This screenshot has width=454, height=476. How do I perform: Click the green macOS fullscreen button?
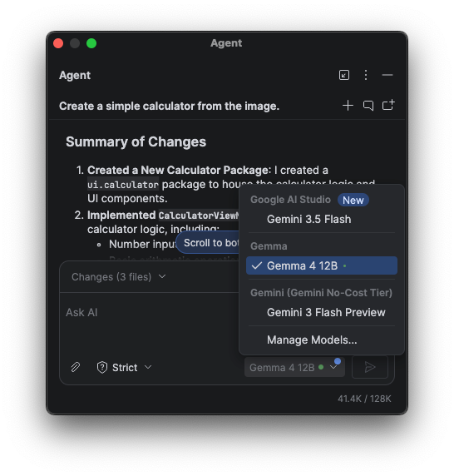tap(91, 43)
